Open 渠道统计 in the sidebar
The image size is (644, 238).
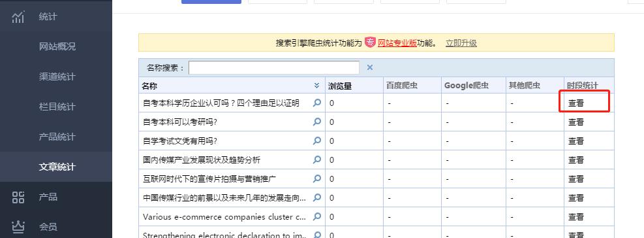tap(57, 76)
